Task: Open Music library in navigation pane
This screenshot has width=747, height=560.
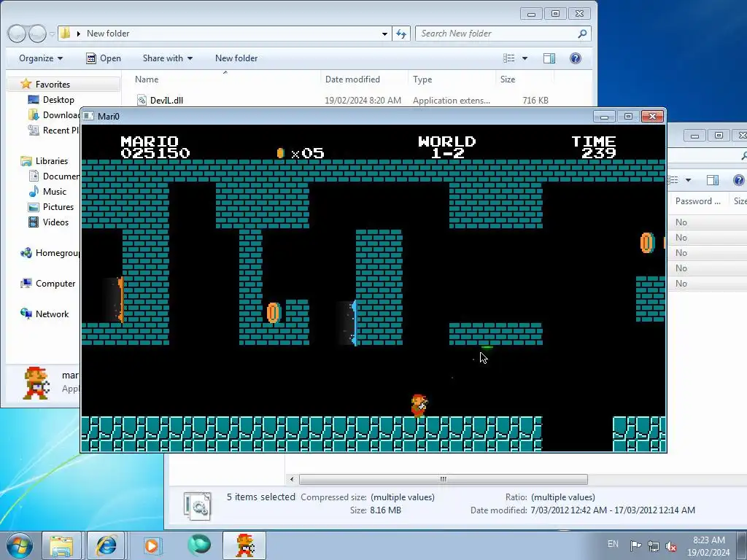Action: click(x=54, y=192)
